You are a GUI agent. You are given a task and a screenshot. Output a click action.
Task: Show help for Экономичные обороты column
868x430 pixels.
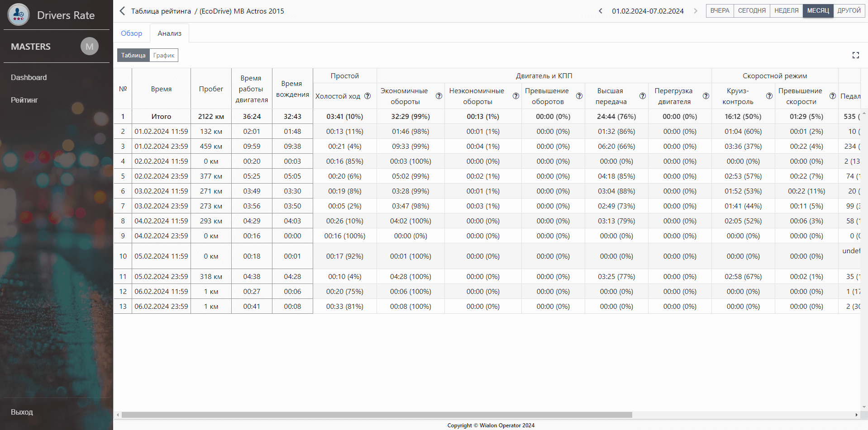pyautogui.click(x=439, y=96)
